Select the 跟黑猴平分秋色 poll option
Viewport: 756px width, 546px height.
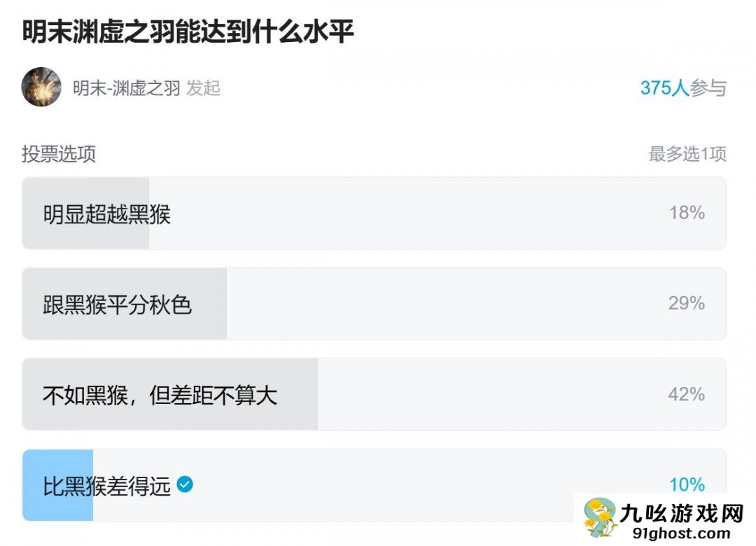click(x=280, y=303)
